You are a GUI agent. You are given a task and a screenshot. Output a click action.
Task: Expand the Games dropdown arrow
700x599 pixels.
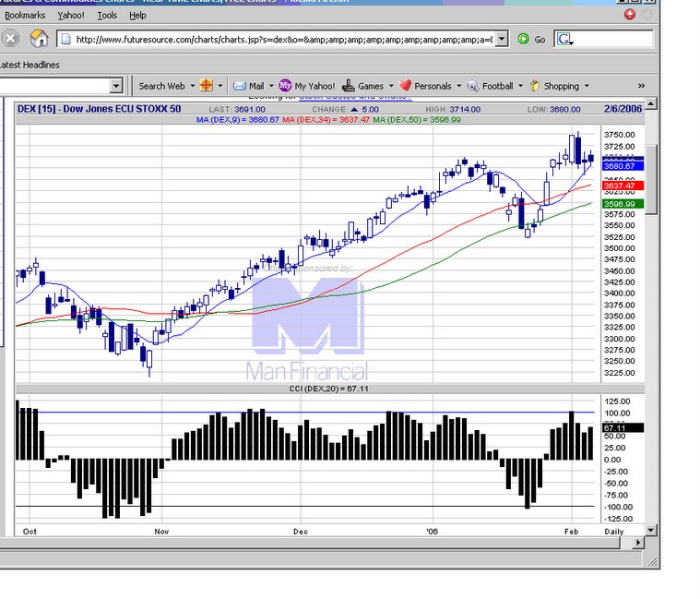(x=391, y=86)
